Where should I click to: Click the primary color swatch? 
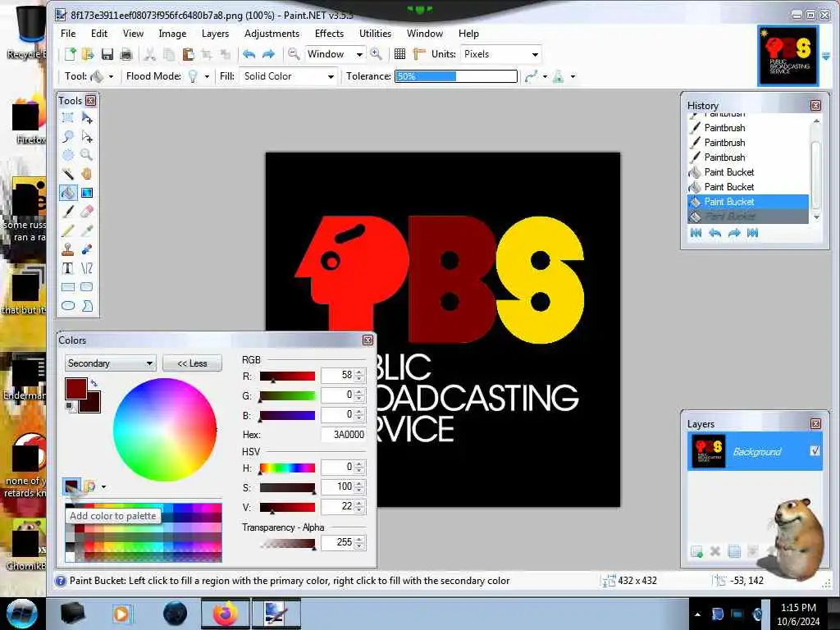pyautogui.click(x=76, y=388)
